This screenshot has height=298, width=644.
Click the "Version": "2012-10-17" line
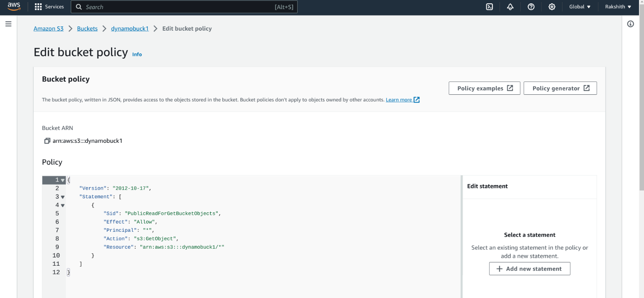(115, 188)
